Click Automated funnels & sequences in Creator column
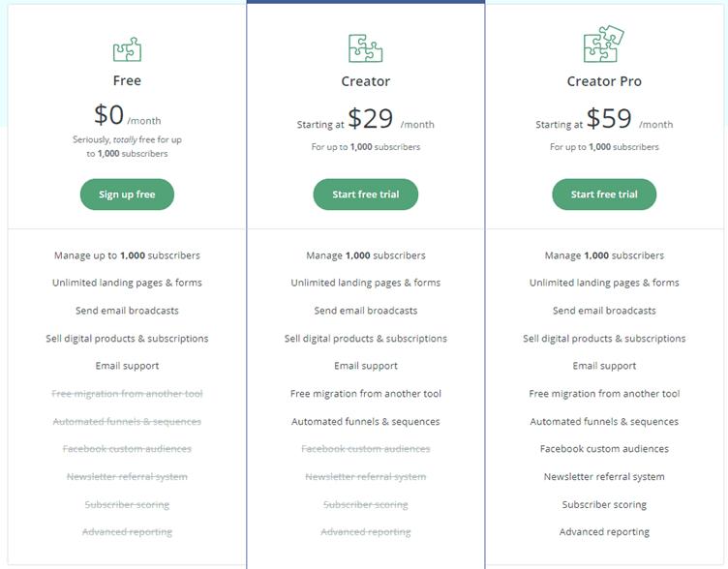The width and height of the screenshot is (728, 569). 366,421
